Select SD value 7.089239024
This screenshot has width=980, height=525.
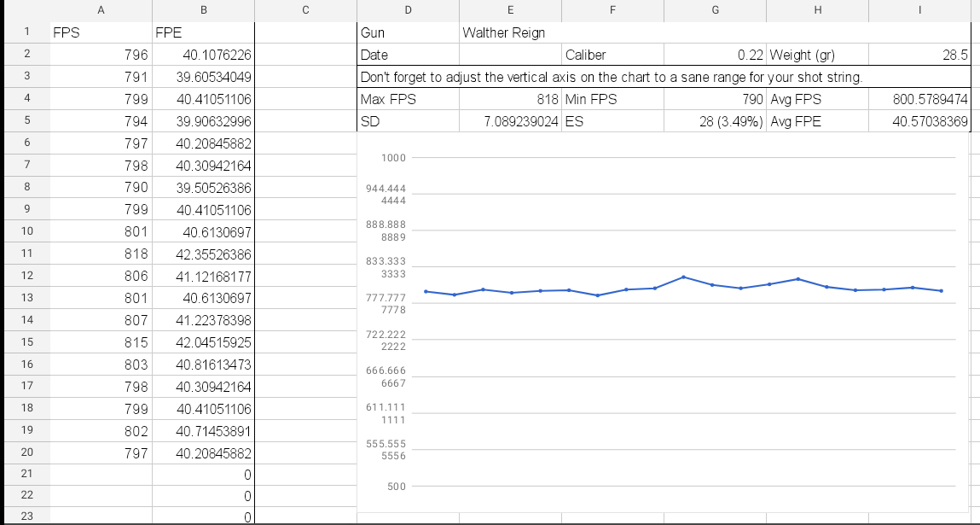point(510,121)
